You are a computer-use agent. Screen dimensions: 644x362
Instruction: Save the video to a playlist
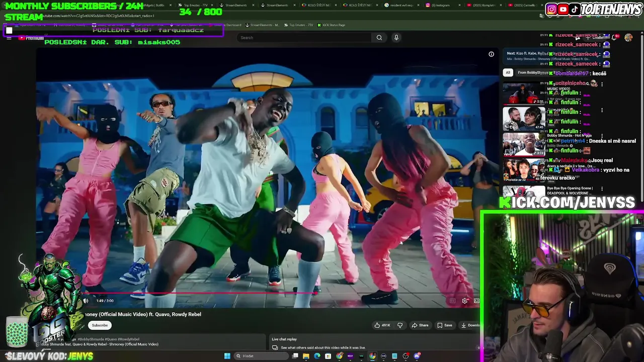444,325
